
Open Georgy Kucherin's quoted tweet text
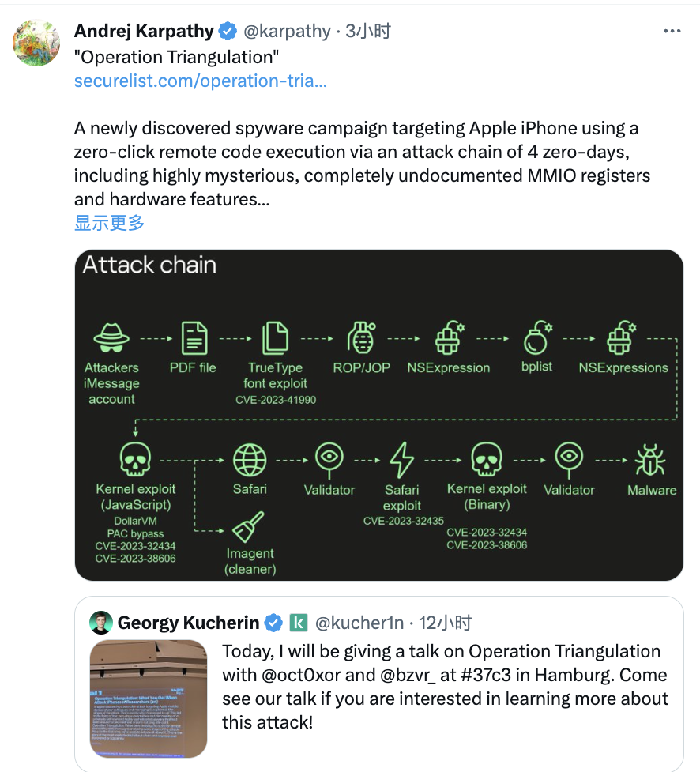(445, 687)
